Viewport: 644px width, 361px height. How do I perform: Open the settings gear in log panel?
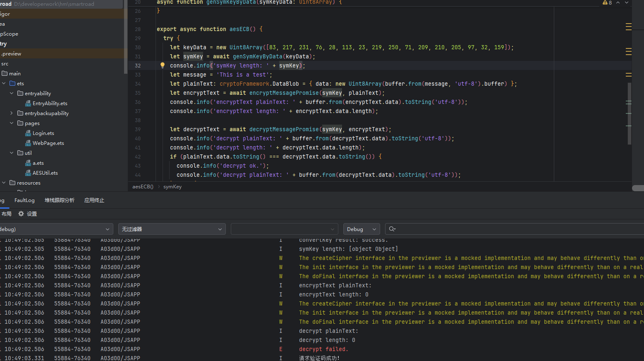click(x=21, y=214)
